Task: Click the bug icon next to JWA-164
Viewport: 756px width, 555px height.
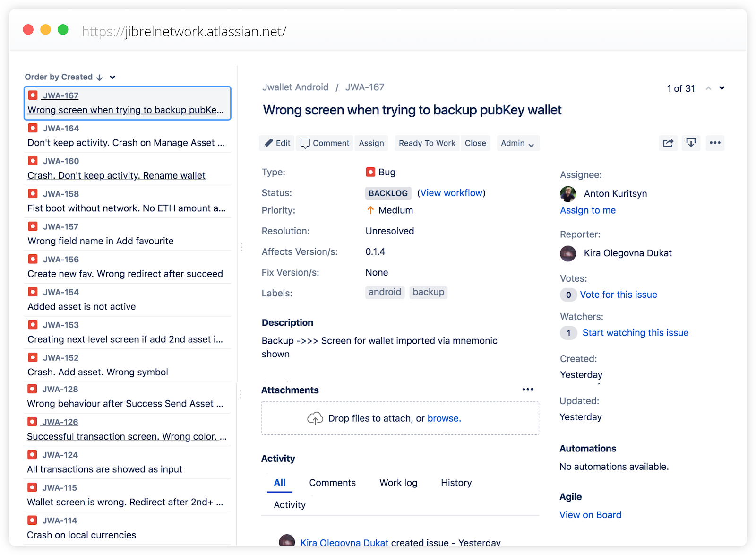Action: [33, 128]
